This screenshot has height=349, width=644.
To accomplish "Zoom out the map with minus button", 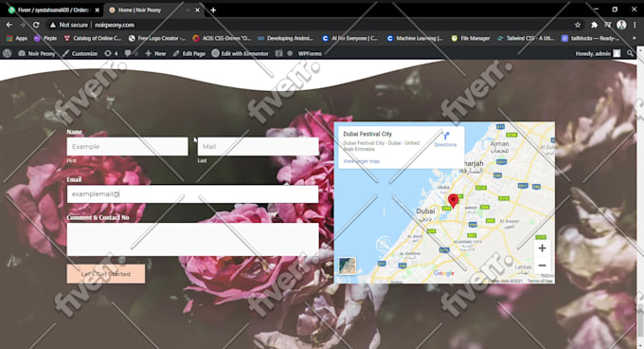I will pyautogui.click(x=542, y=266).
